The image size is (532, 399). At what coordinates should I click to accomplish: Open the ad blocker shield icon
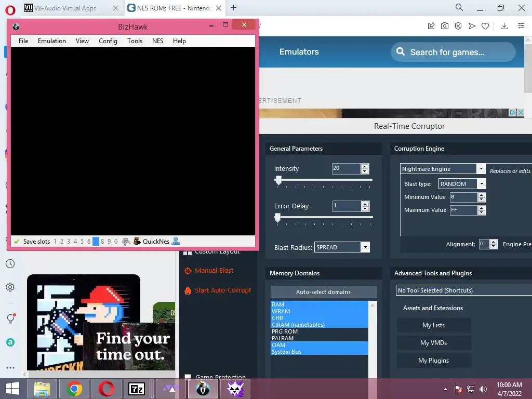click(458, 26)
